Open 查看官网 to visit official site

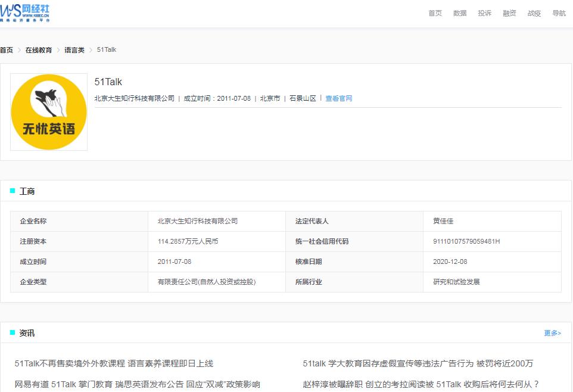tap(338, 98)
